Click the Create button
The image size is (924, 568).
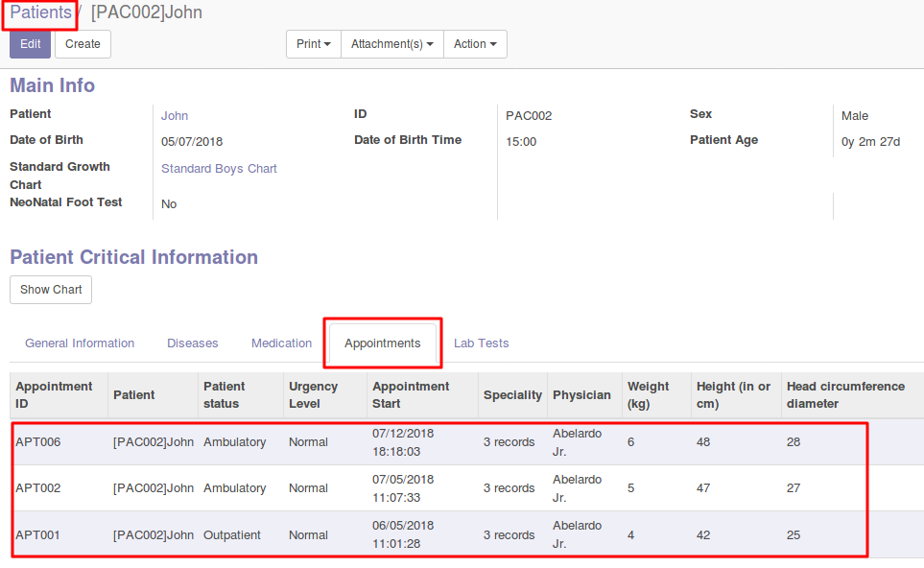tap(83, 44)
